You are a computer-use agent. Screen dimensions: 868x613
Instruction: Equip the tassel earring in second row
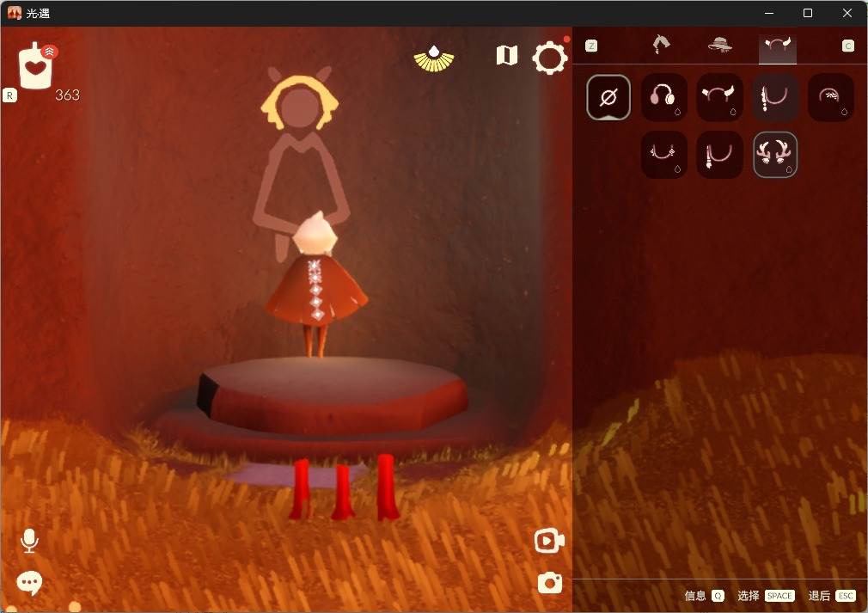719,155
